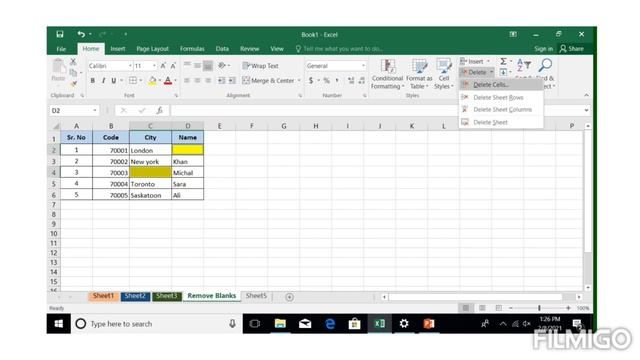Open Font group dialog launcher
The image size is (640, 360).
click(x=176, y=96)
